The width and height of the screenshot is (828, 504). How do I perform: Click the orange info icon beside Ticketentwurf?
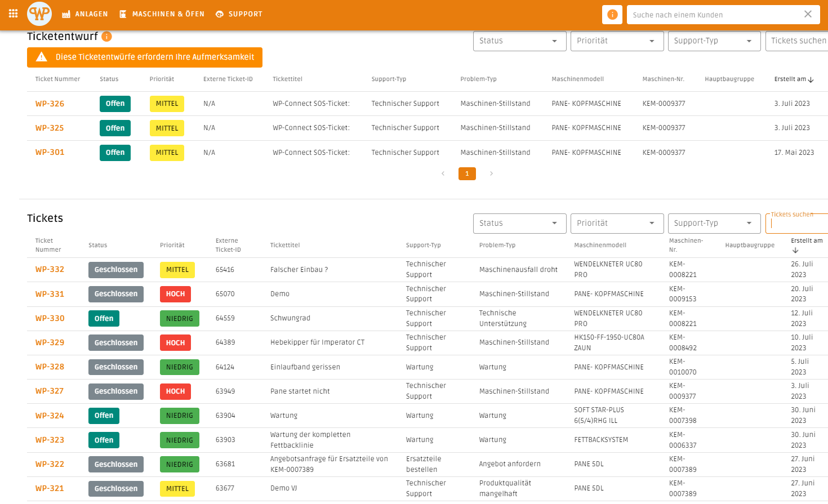tap(106, 37)
